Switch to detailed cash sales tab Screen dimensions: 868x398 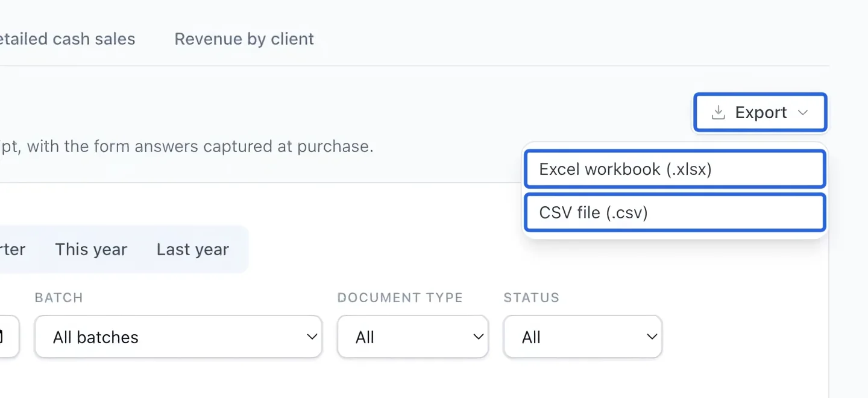[x=68, y=39]
